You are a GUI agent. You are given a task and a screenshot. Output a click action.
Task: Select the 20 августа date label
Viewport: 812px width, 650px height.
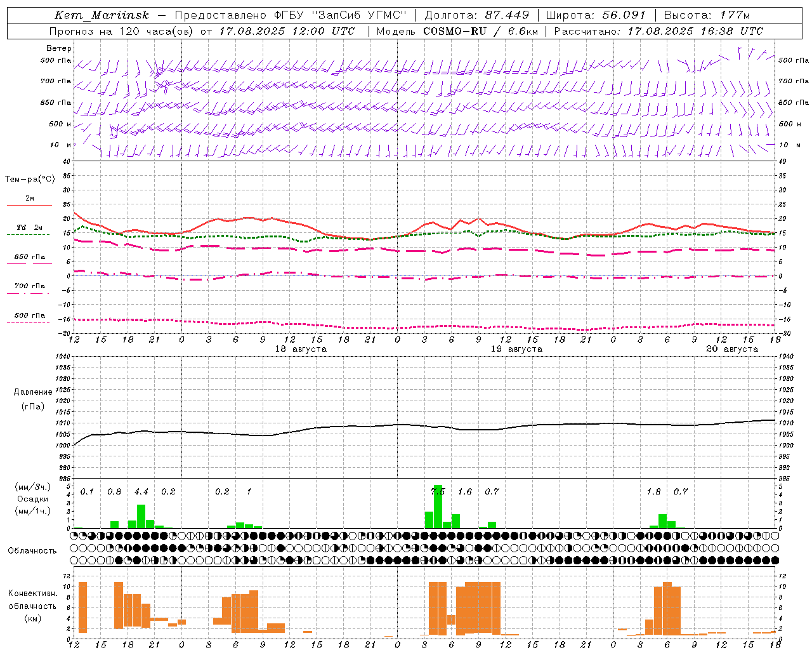tap(732, 349)
